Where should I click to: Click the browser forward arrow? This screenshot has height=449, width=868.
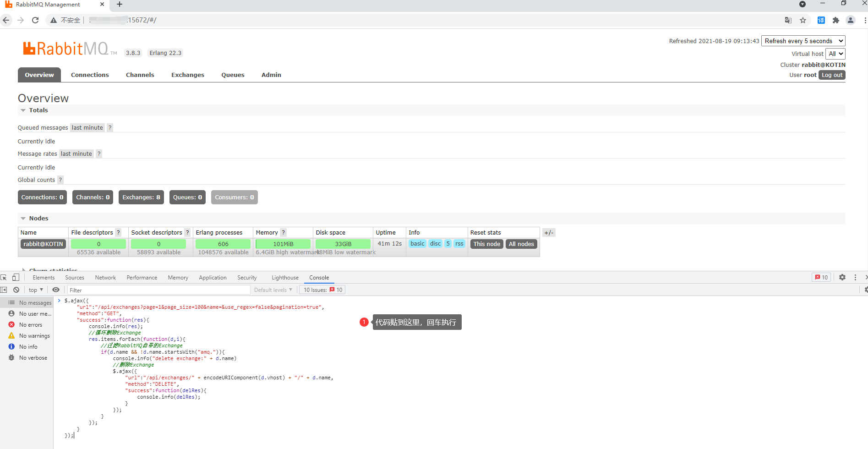21,20
